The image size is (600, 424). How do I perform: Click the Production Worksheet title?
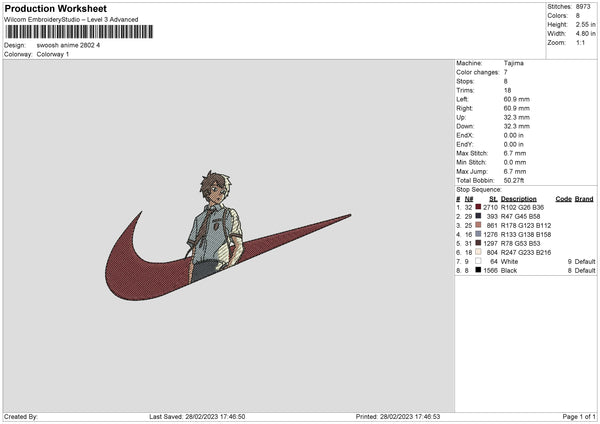click(55, 8)
